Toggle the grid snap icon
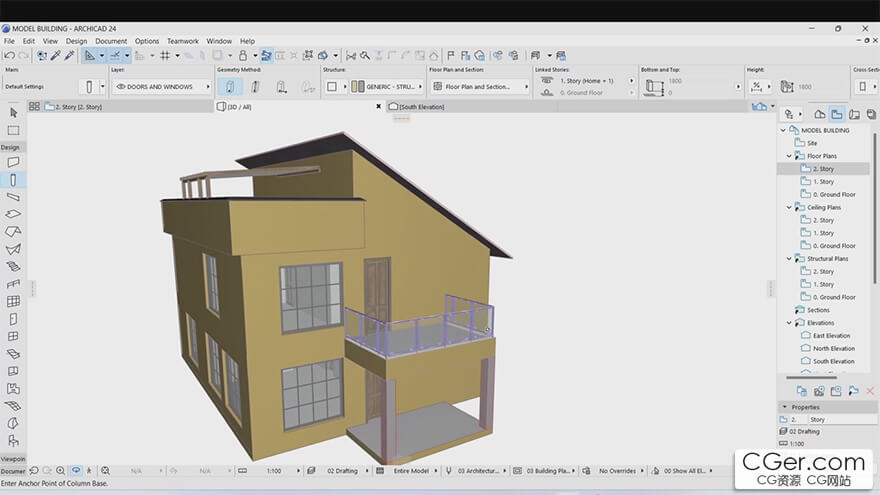The image size is (880, 495). click(x=165, y=56)
